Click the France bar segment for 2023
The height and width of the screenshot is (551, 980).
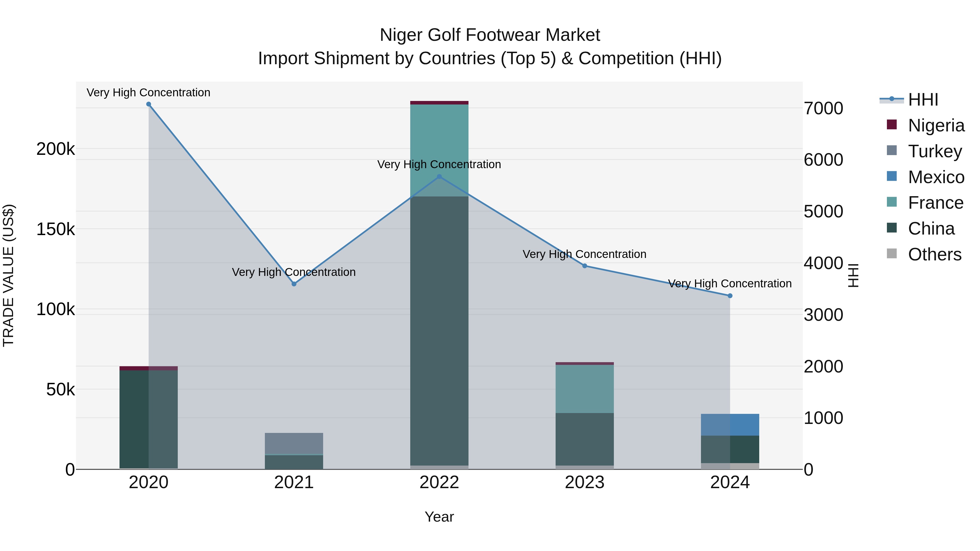585,389
